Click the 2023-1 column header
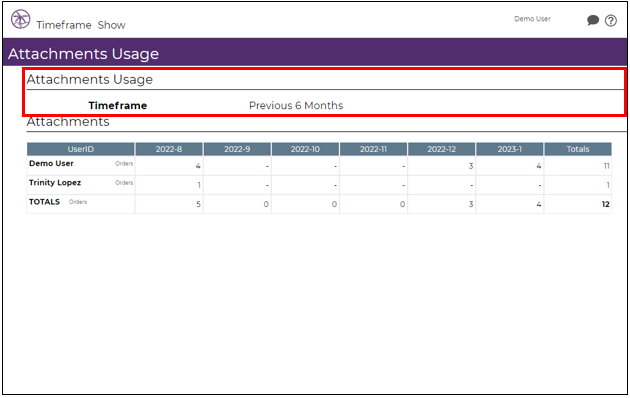This screenshot has width=630, height=398. coord(509,149)
